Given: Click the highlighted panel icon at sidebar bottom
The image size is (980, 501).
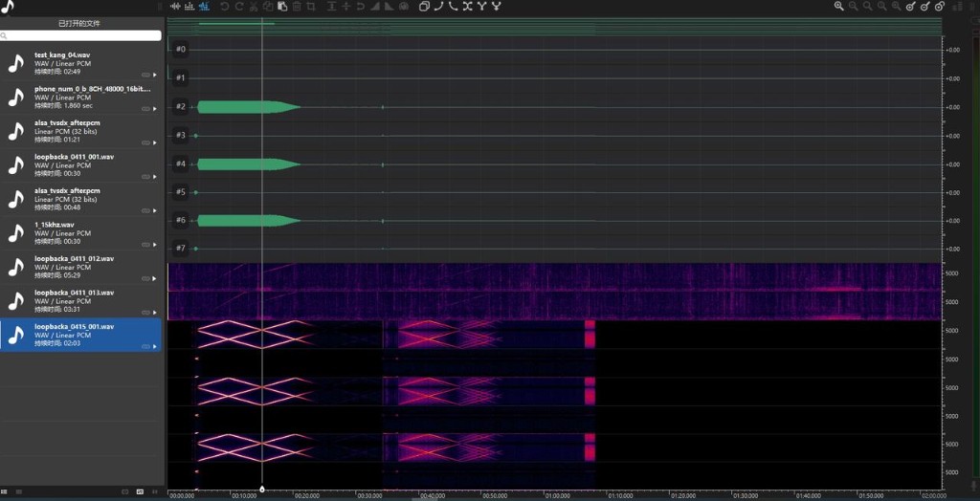Looking at the screenshot, I should [x=140, y=491].
